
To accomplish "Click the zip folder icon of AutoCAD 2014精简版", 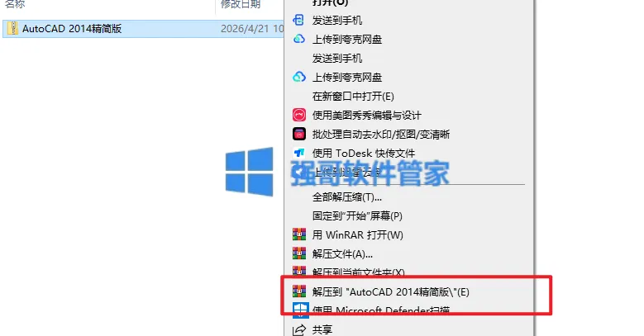I will tap(13, 28).
